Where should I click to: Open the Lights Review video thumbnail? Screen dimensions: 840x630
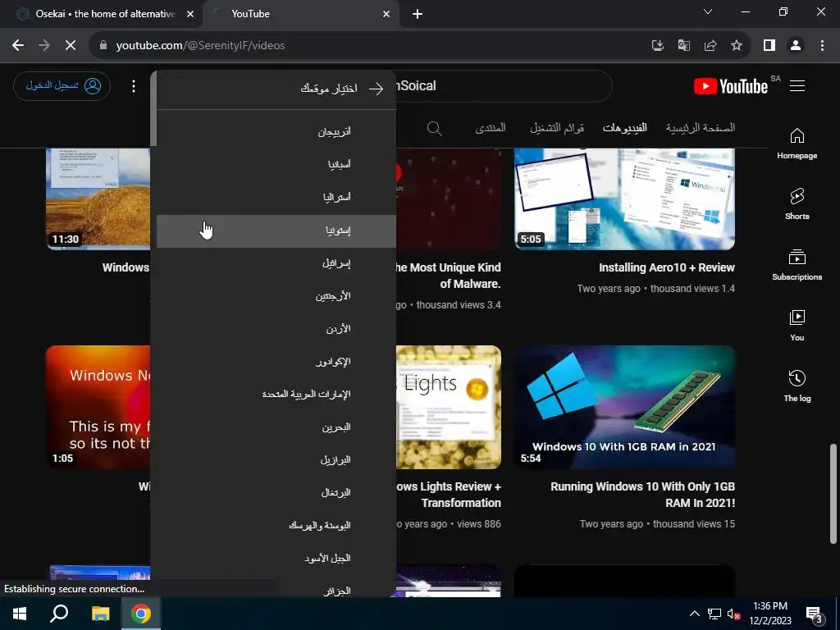click(x=449, y=407)
